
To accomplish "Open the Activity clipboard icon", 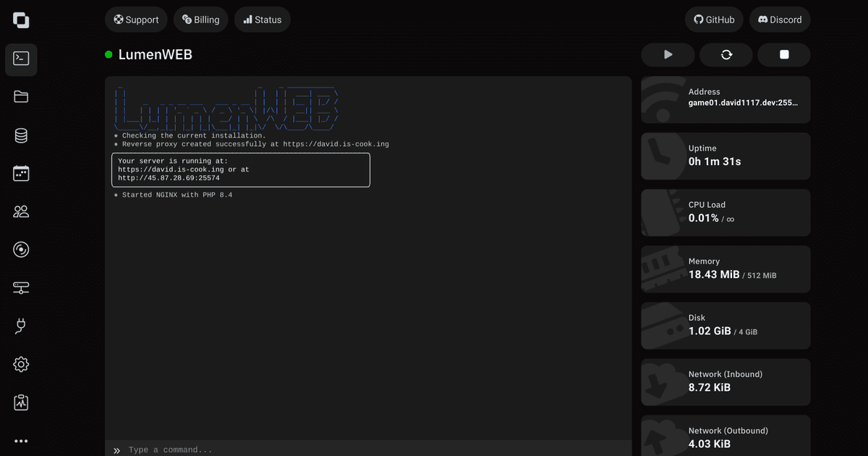I will click(x=21, y=402).
